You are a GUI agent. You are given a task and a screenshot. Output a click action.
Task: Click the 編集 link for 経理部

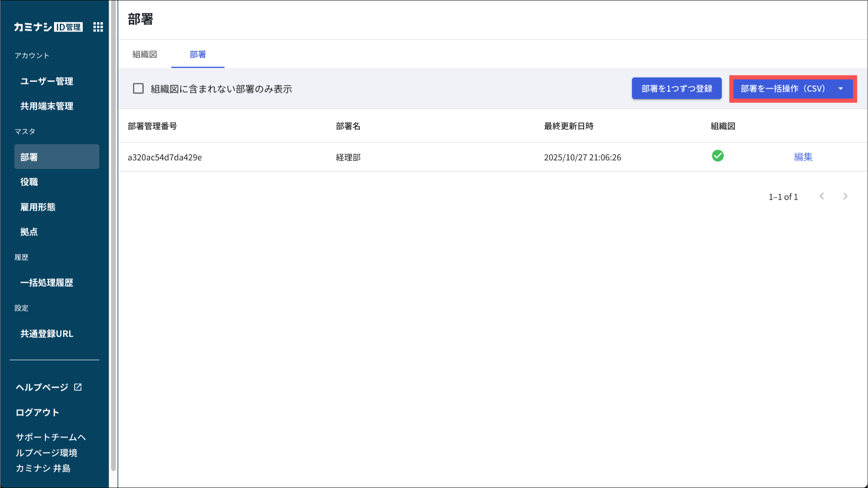click(803, 157)
